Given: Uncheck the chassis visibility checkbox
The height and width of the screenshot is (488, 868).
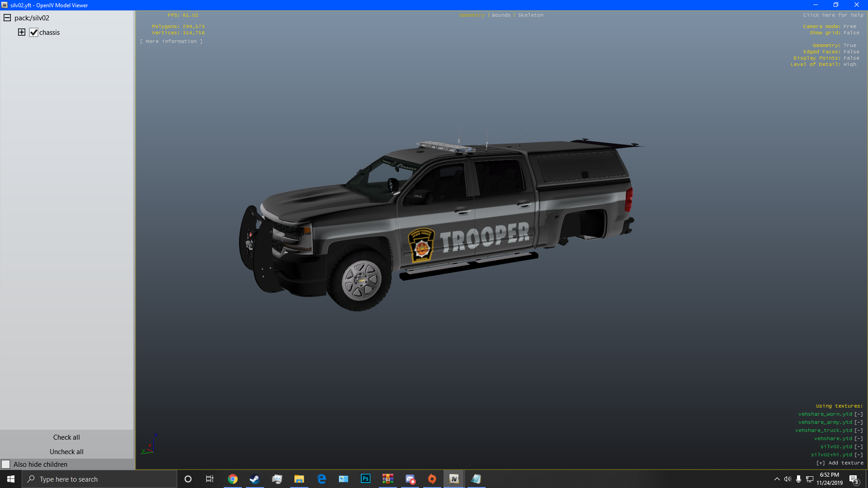Looking at the screenshot, I should click(33, 33).
